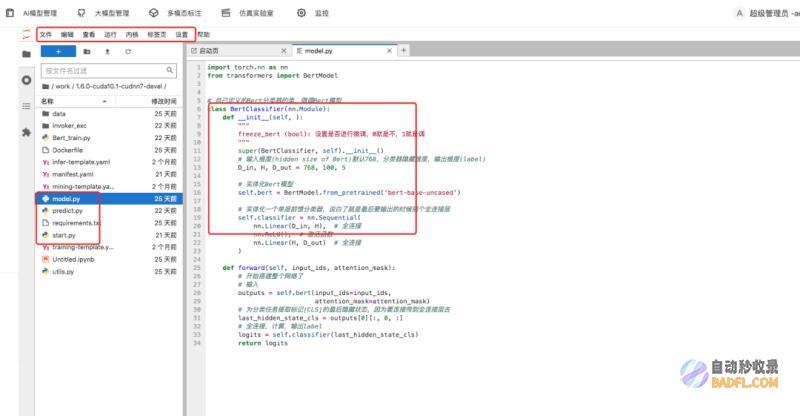
Task: Open the extension manager puzzle icon
Action: pos(27,133)
